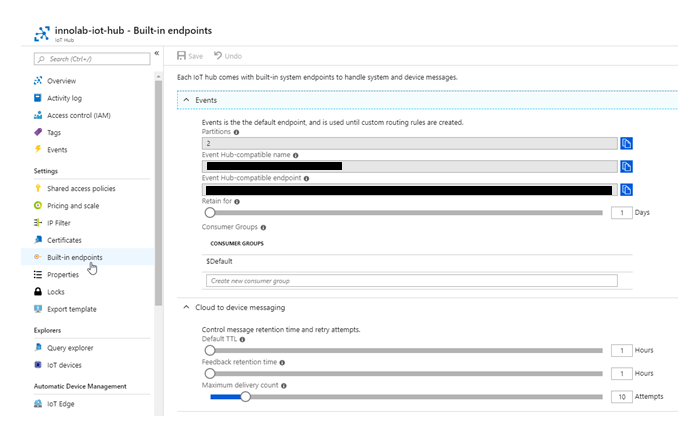Viewport: 700px width, 438px height.
Task: Click the Query explorer icon
Action: coord(38,347)
